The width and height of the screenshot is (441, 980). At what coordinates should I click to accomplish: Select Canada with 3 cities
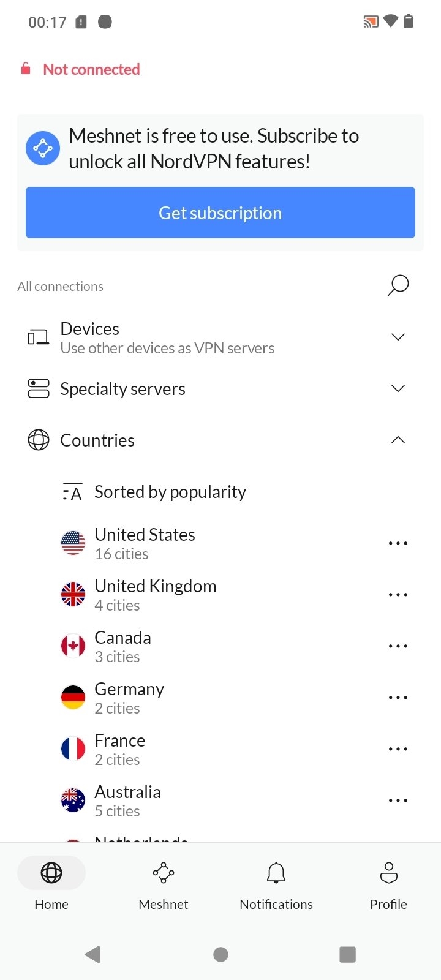tap(221, 646)
